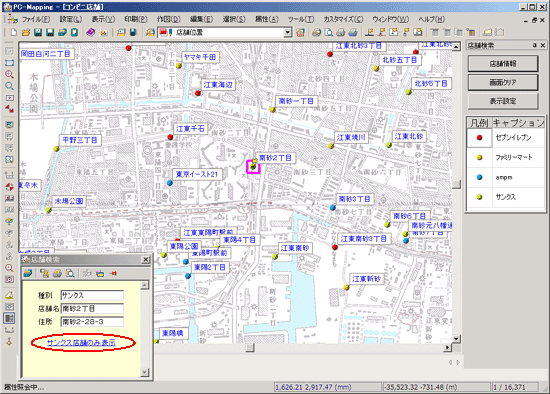Click the 木場公園 map label

(x=69, y=201)
